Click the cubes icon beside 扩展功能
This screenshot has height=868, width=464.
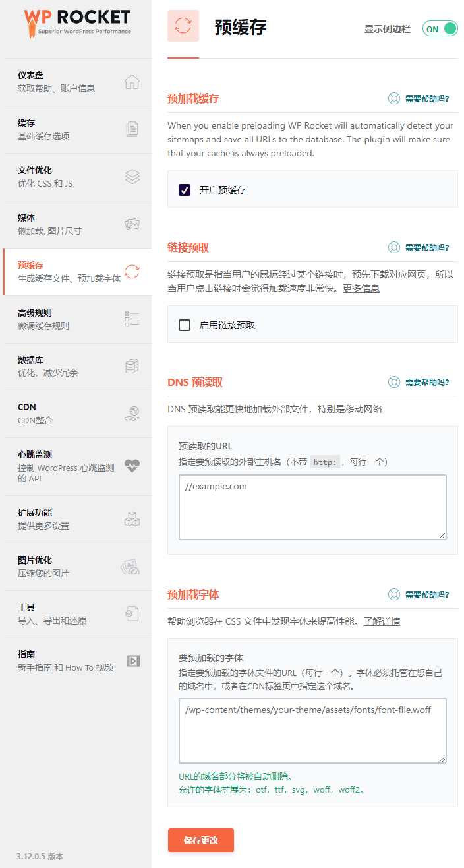(132, 519)
